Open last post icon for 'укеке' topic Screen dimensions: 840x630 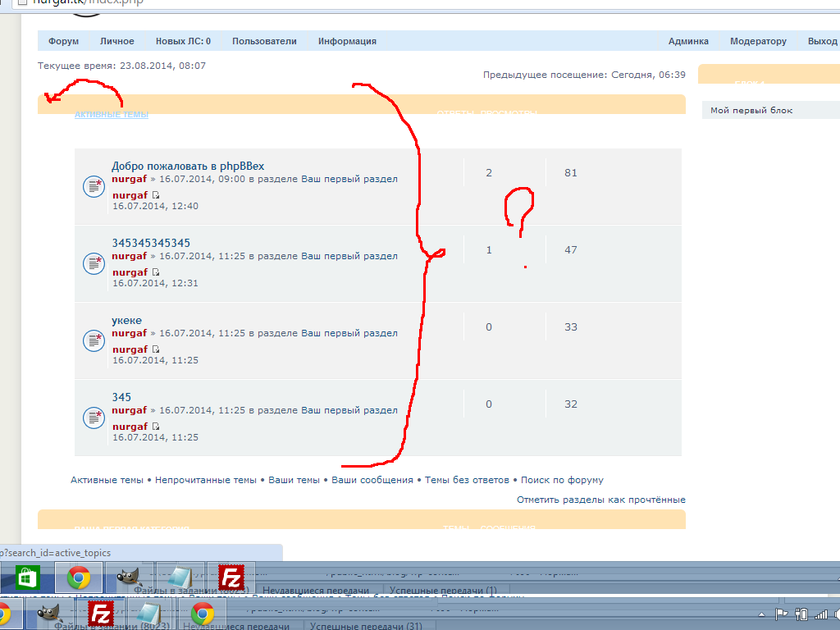pos(156,349)
